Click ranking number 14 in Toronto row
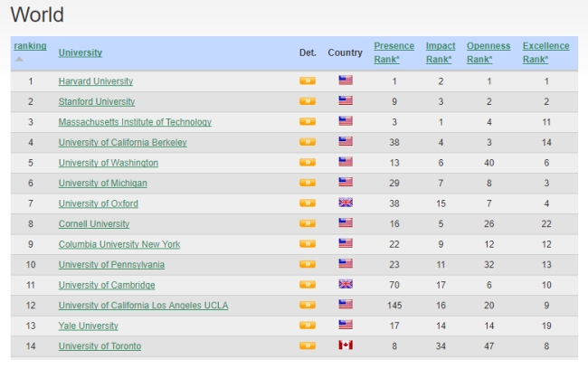 point(31,346)
